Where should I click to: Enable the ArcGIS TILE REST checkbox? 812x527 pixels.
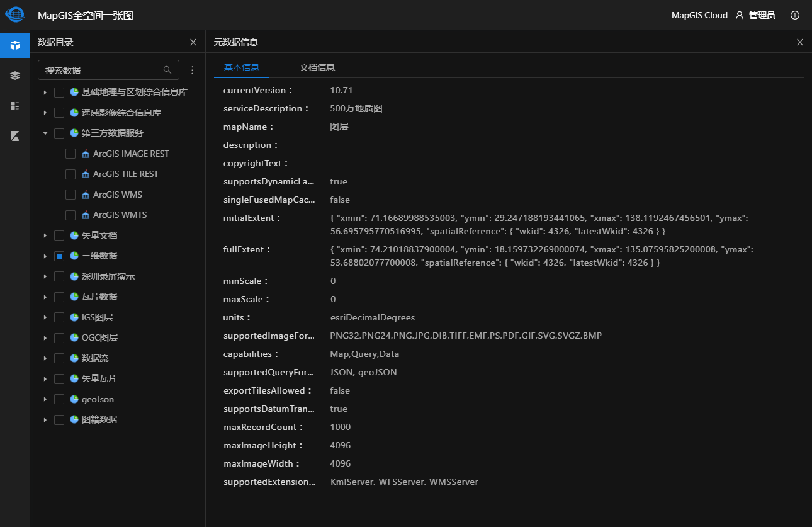pyautogui.click(x=70, y=174)
